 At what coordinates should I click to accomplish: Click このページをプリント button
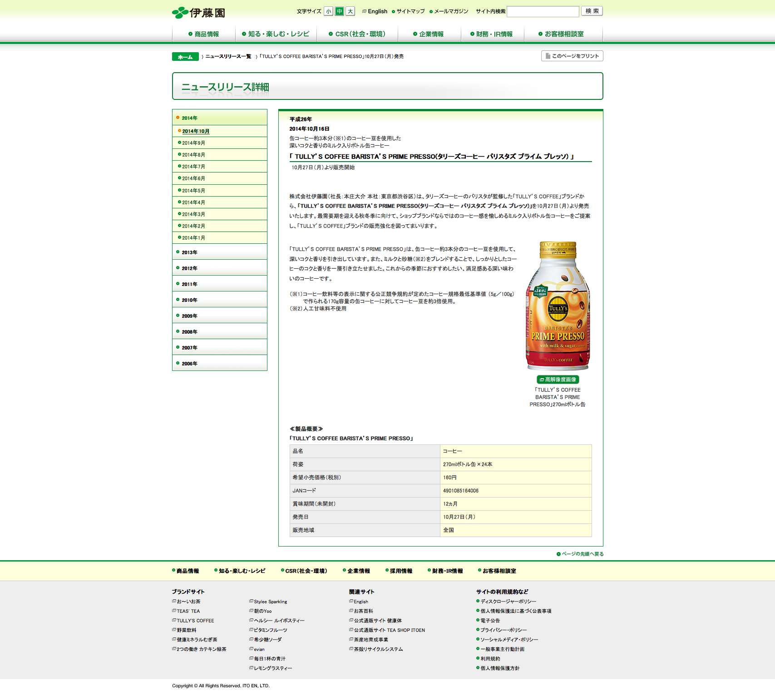[572, 56]
